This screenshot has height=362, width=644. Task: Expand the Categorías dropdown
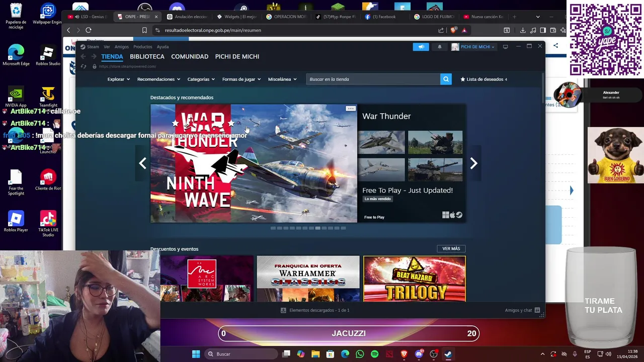pos(201,79)
